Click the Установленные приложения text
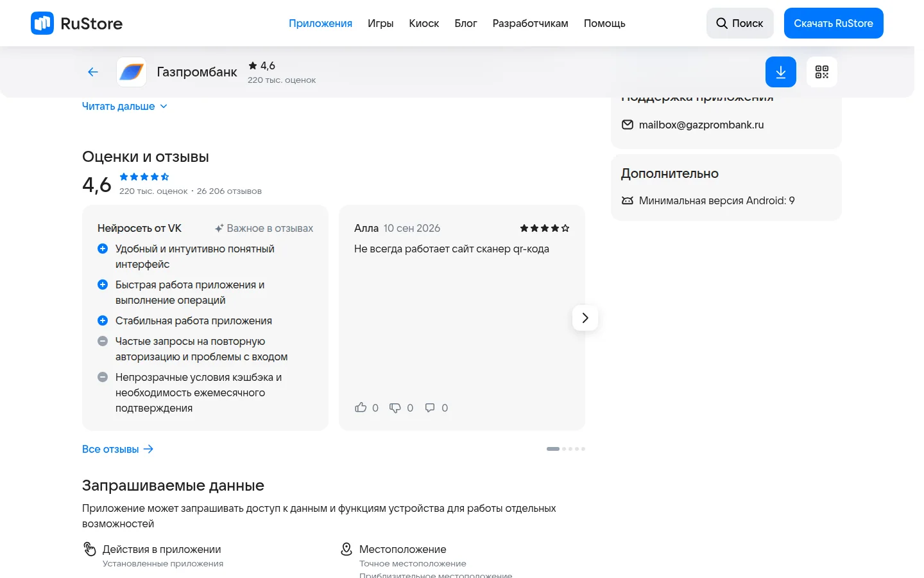Image resolution: width=924 pixels, height=578 pixels. click(163, 563)
